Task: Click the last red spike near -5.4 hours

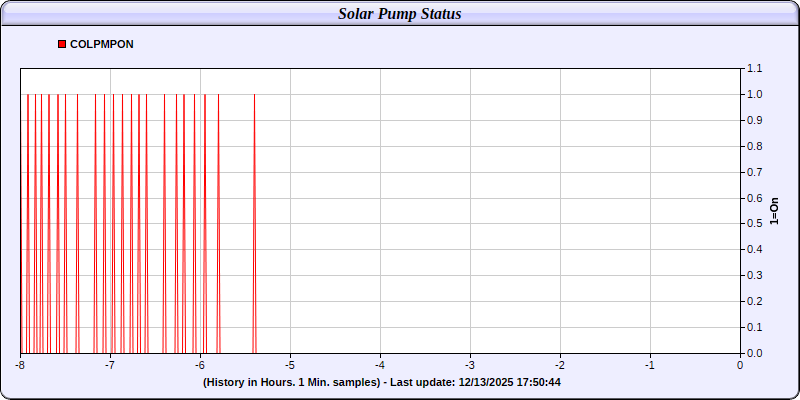Action: click(x=254, y=220)
